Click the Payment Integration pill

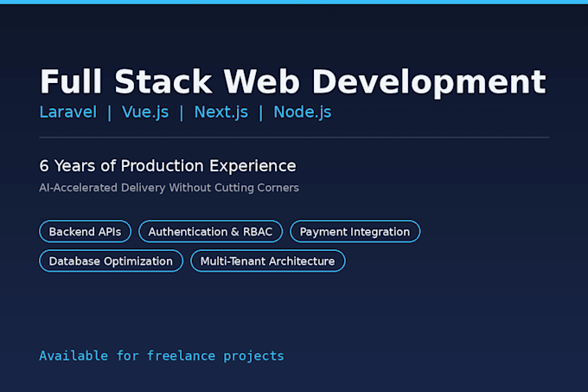point(355,231)
